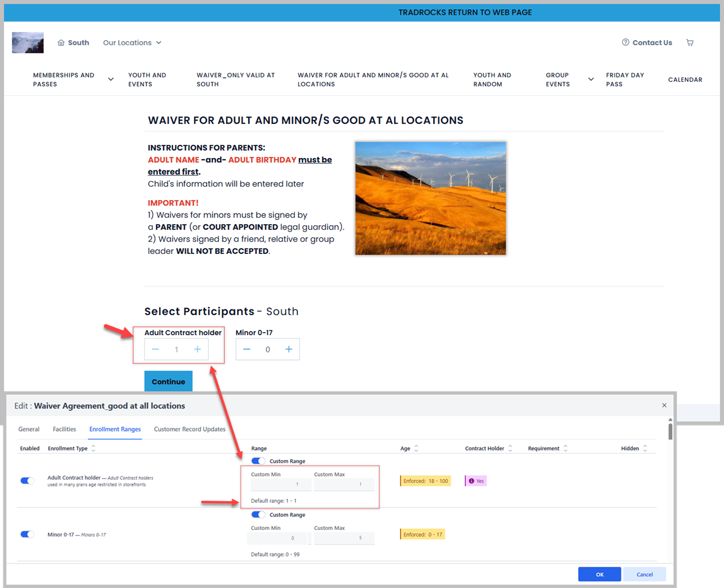This screenshot has height=588, width=724.
Task: Click the site logo thumbnail image
Action: 27,43
